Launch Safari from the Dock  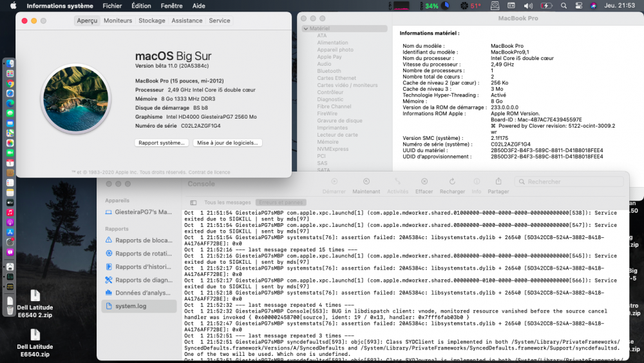pyautogui.click(x=10, y=93)
